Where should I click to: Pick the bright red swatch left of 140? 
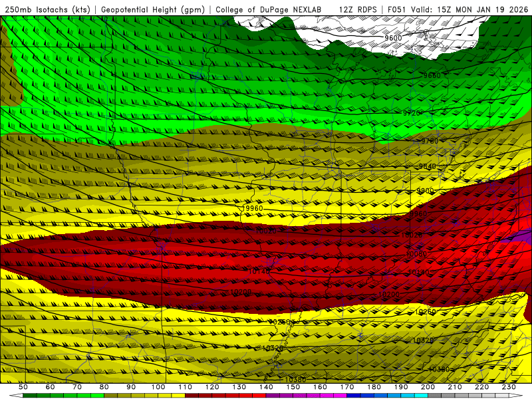pyautogui.click(x=259, y=396)
